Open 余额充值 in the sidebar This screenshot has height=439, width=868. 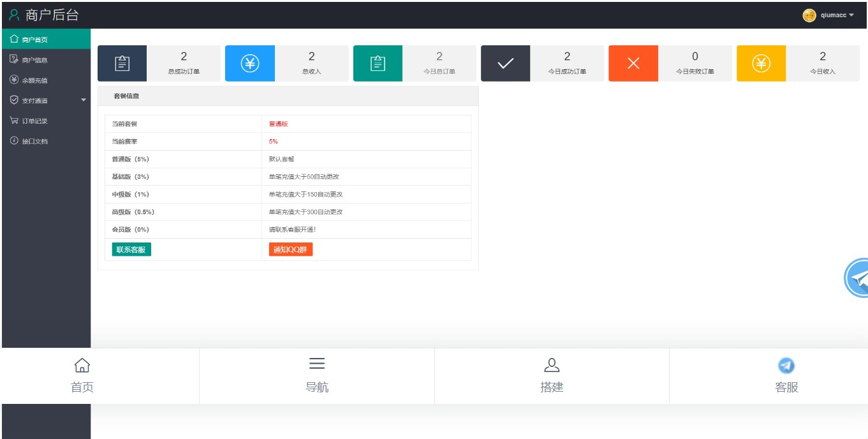pyautogui.click(x=34, y=80)
